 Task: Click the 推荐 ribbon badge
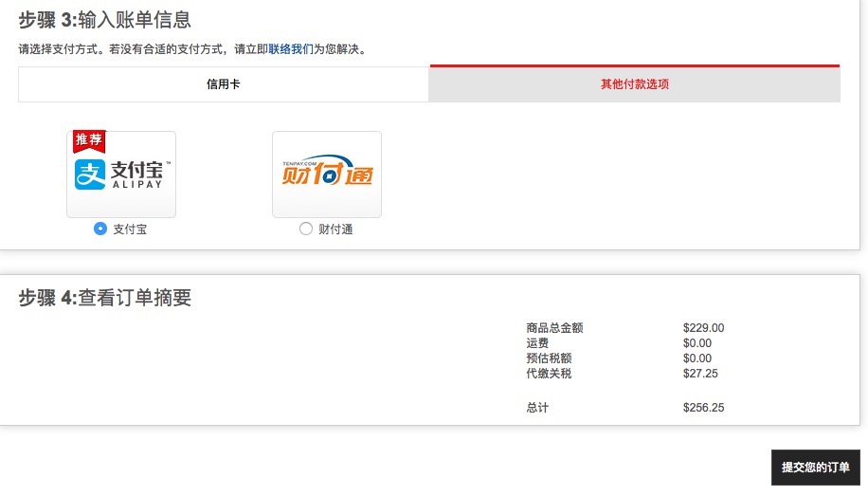click(89, 140)
